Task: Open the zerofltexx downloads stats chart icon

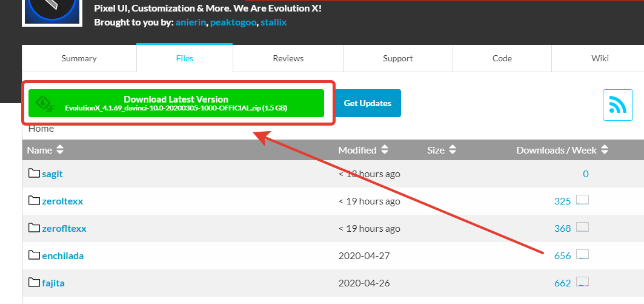Action: [582, 228]
